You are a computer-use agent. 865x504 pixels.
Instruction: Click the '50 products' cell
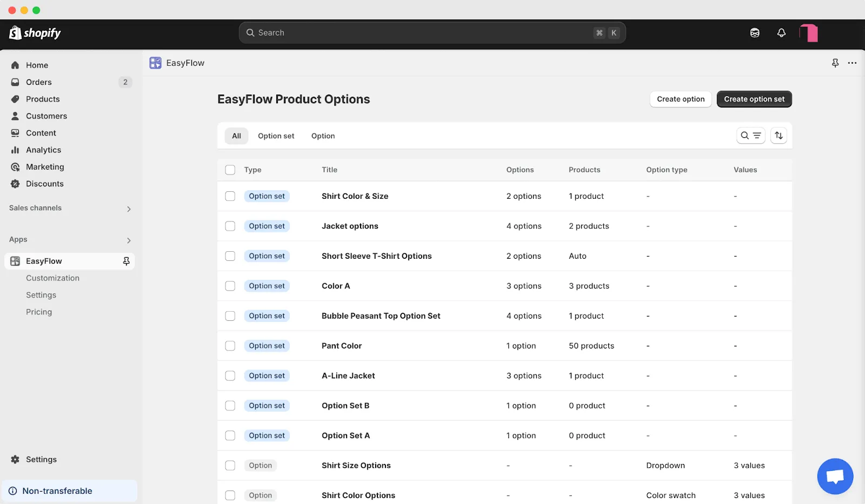[x=591, y=346]
